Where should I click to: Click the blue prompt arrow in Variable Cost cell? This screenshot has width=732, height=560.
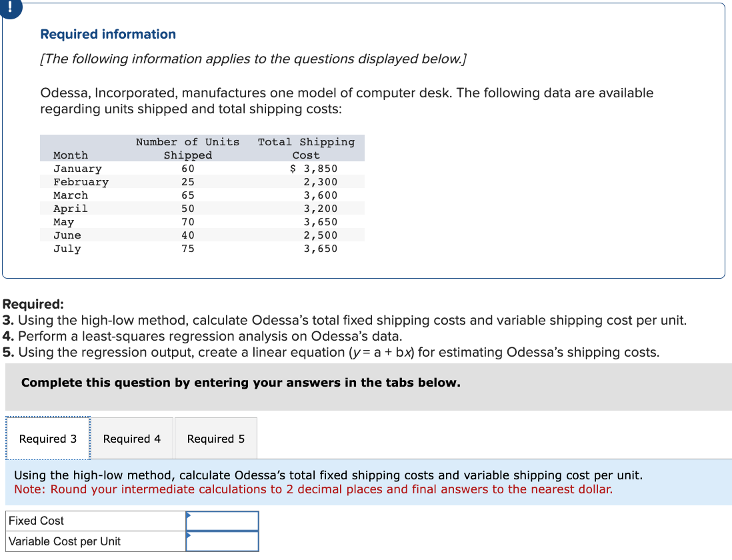[x=189, y=535]
